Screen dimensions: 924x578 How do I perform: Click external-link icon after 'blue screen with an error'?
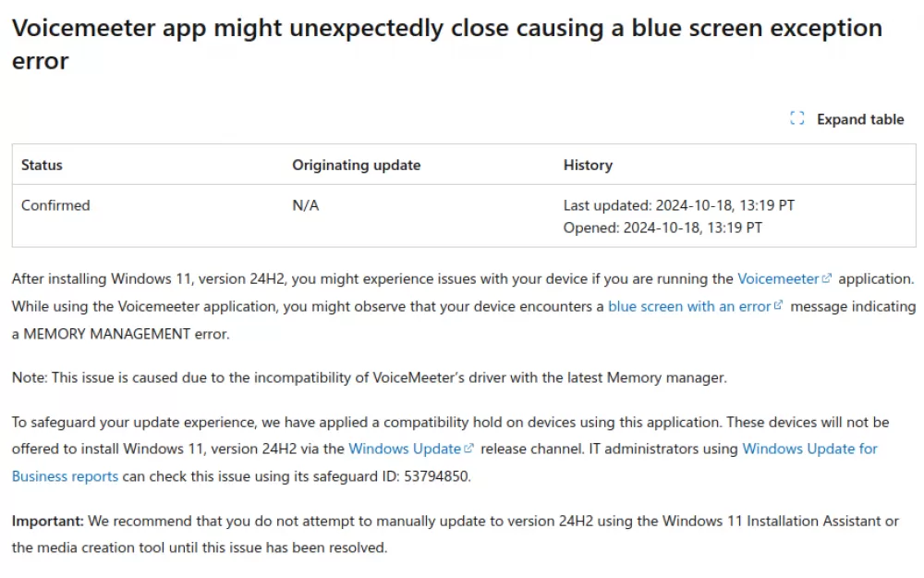tap(778, 306)
